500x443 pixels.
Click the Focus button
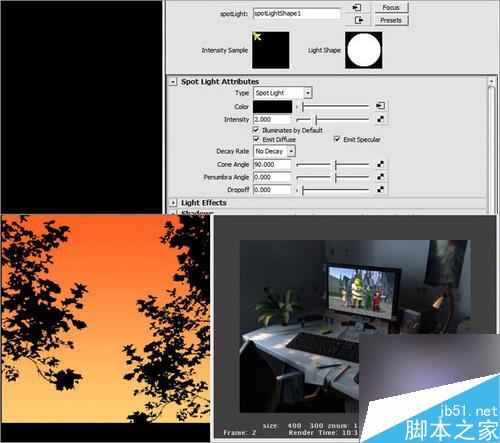[x=391, y=7]
